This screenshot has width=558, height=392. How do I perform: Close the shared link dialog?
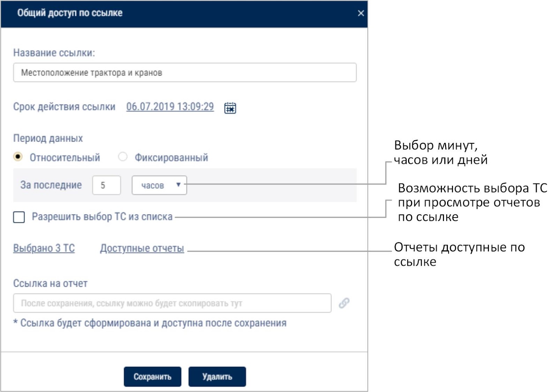(361, 13)
